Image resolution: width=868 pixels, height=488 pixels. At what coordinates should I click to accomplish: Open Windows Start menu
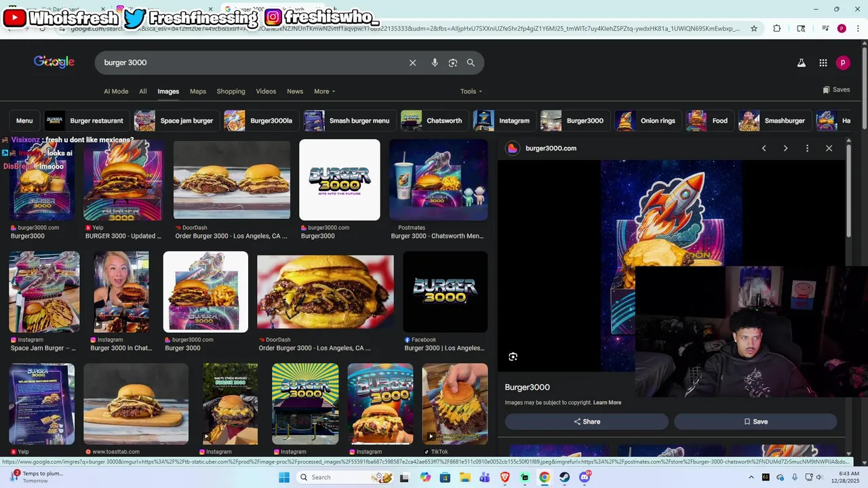pyautogui.click(x=284, y=477)
